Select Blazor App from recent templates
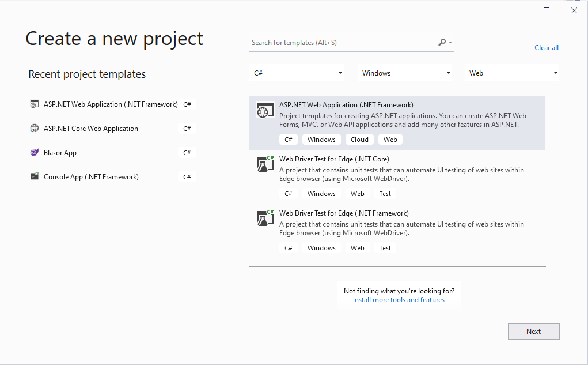Image resolution: width=588 pixels, height=365 pixels. click(x=60, y=153)
